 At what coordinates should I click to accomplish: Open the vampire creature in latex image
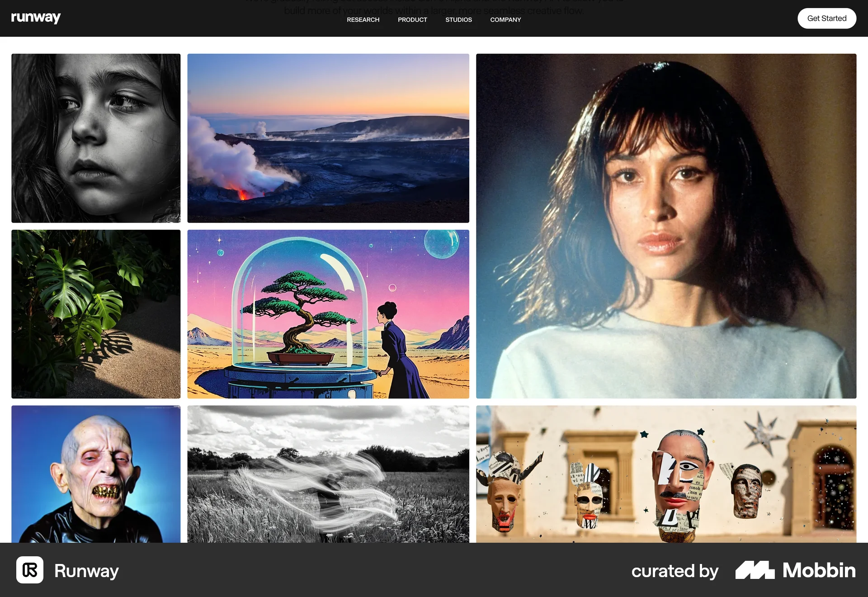pyautogui.click(x=95, y=475)
